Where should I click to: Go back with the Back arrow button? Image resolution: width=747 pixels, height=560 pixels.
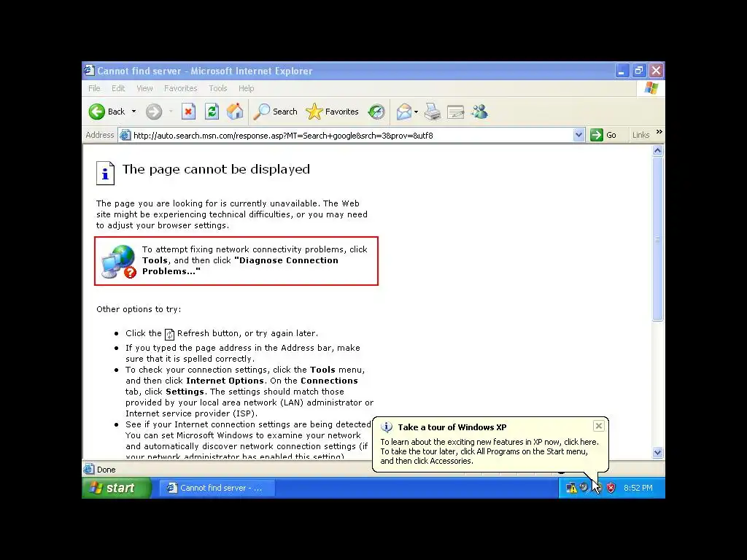click(107, 112)
